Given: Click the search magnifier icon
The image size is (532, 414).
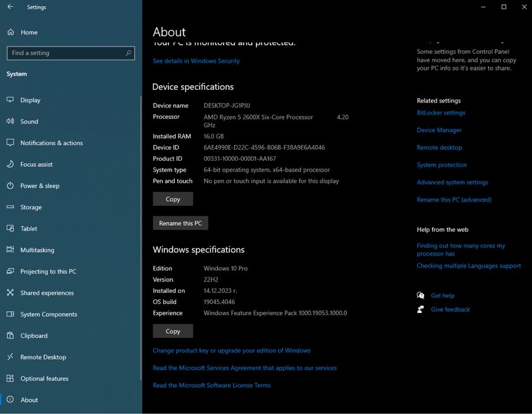Looking at the screenshot, I should (x=128, y=53).
